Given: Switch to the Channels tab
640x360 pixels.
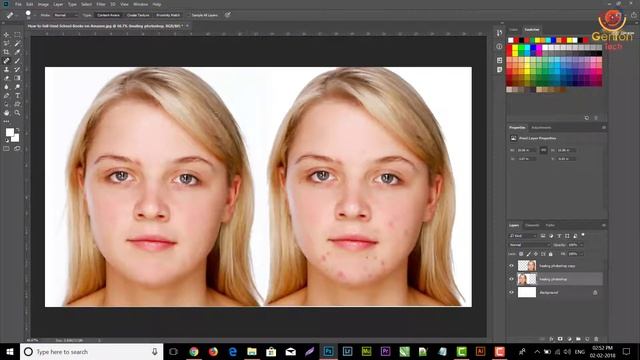Looking at the screenshot, I should pos(532,225).
